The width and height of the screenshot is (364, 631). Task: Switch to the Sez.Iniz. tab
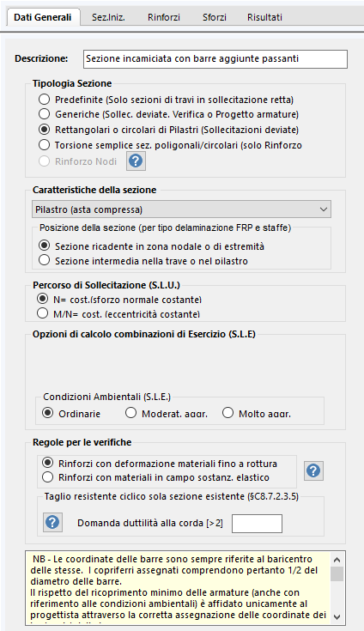click(x=108, y=17)
